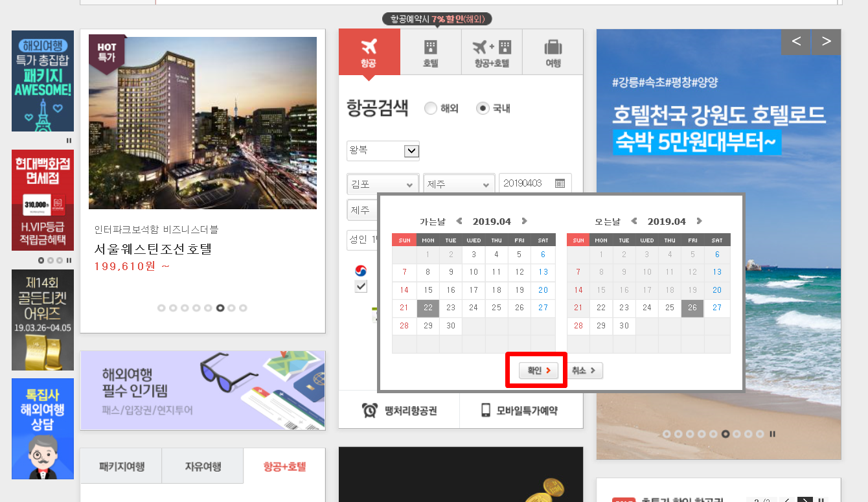Toggle the checkbox under the Korean Air logo
The width and height of the screenshot is (868, 502).
tap(361, 286)
